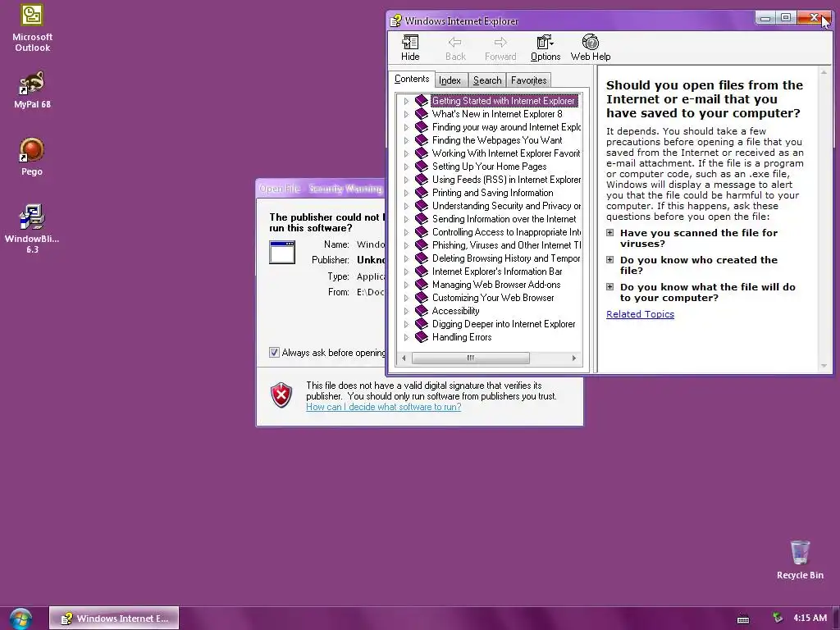
Task: Select the MyPal 68 desktop shortcut
Action: tap(32, 90)
